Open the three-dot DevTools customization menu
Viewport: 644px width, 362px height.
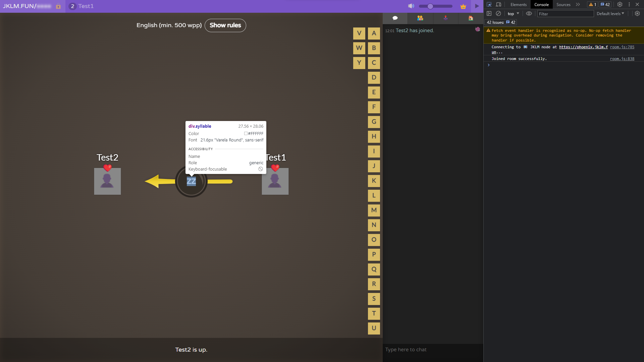[629, 4]
